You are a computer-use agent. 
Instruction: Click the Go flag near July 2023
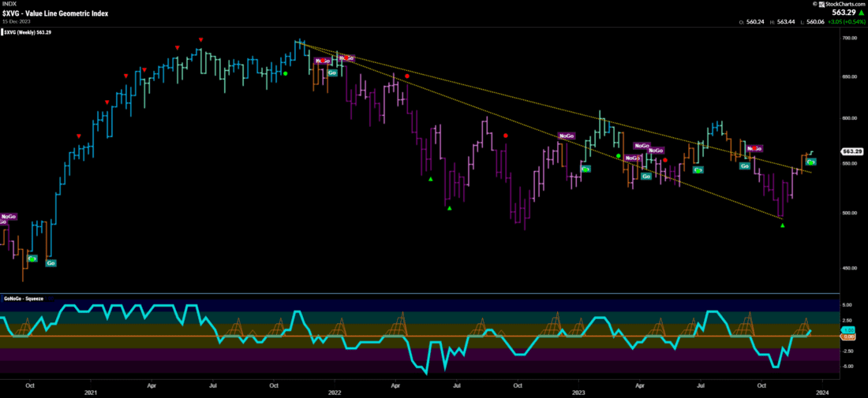coord(698,169)
